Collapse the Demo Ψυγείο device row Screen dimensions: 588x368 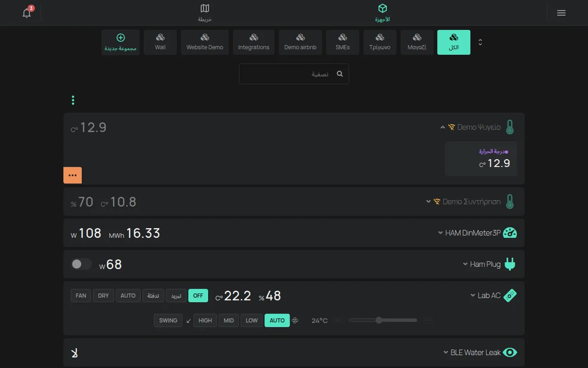[442, 127]
